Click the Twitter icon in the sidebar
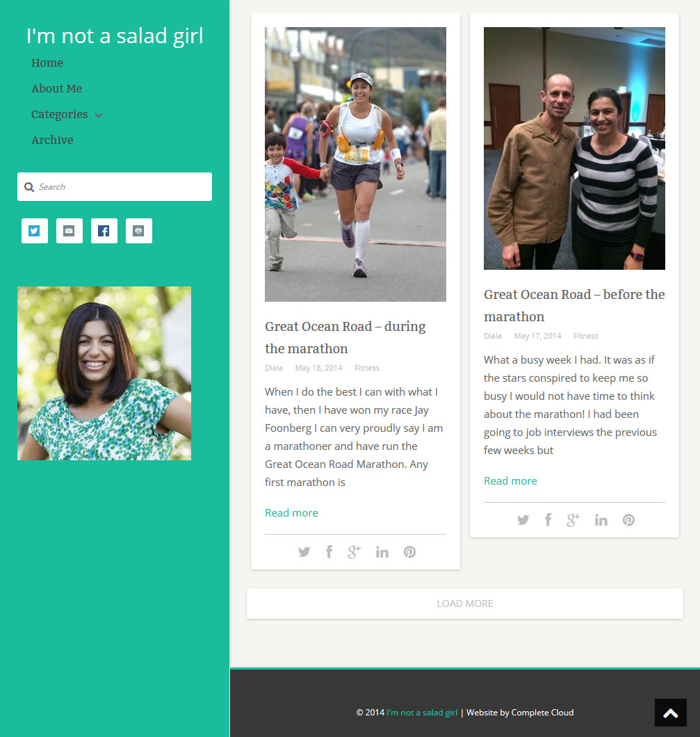700x737 pixels. coord(34,231)
